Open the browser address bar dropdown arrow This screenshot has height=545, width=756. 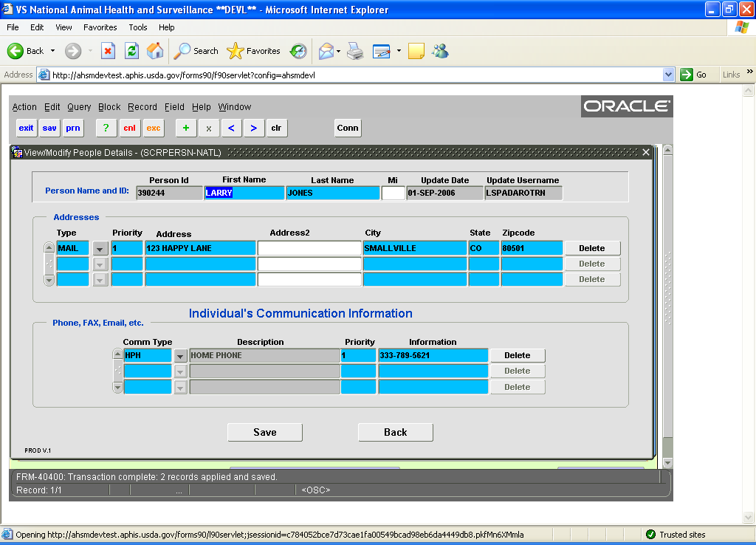[669, 75]
